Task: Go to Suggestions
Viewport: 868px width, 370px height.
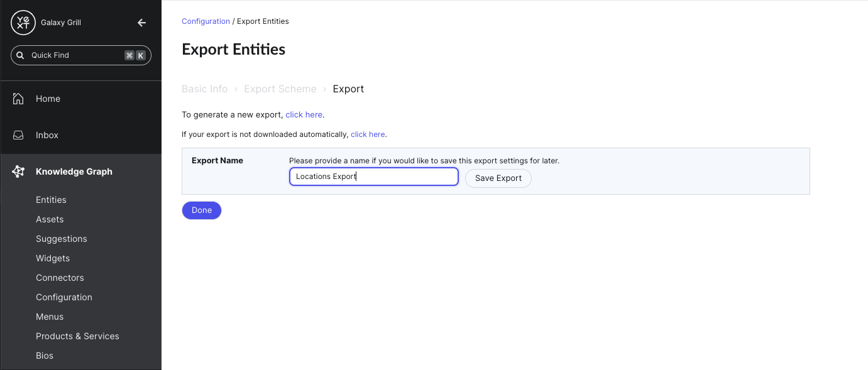Action: pos(62,239)
